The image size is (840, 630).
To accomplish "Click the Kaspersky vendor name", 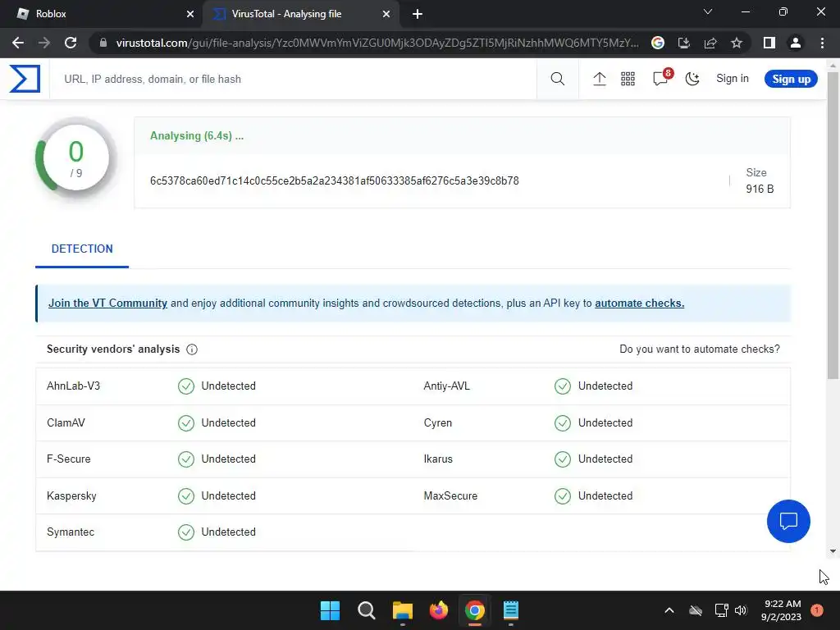I will point(72,496).
